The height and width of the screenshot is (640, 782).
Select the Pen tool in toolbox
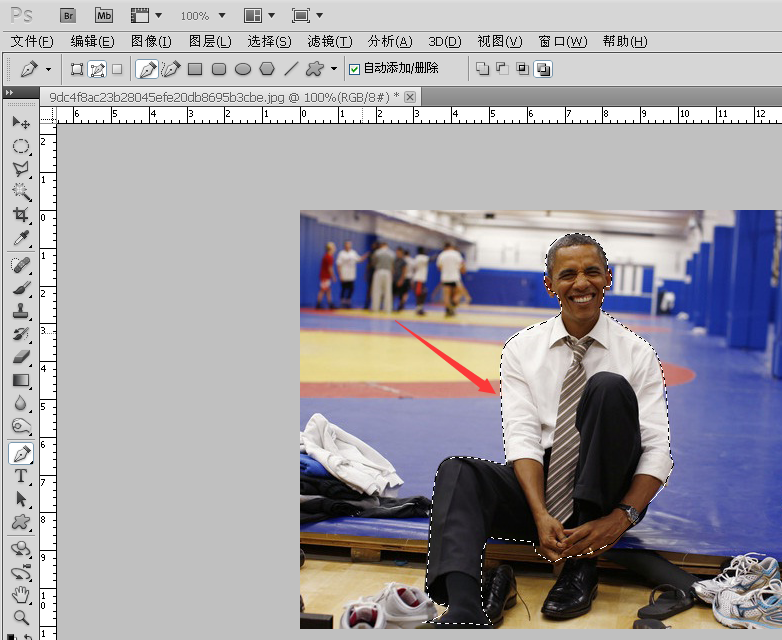click(x=21, y=453)
